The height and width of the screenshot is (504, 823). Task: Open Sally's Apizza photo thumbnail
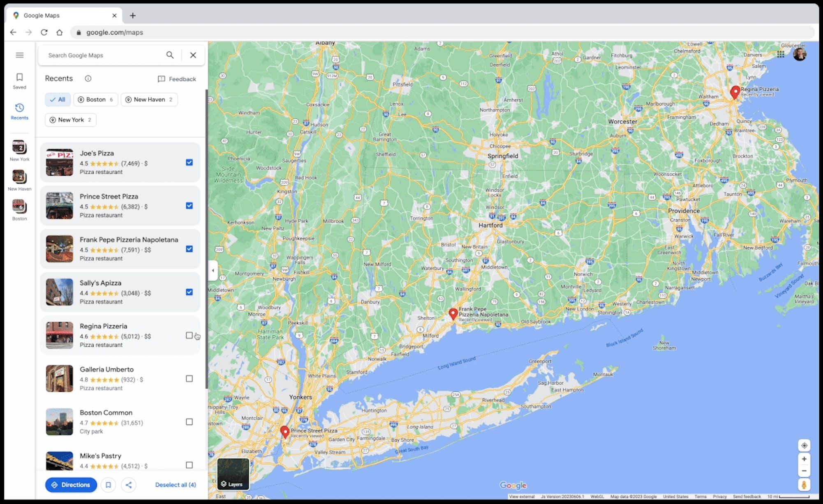(x=60, y=292)
